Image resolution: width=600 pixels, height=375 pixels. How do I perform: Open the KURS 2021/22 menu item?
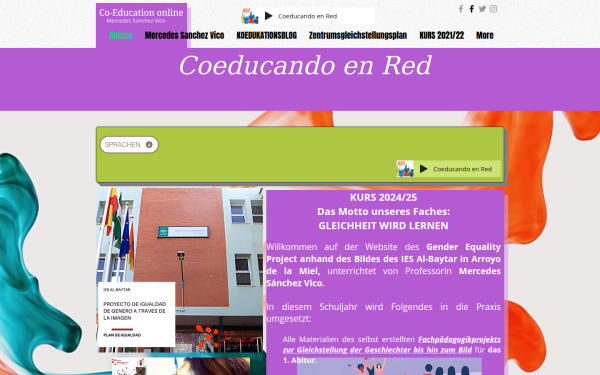pyautogui.click(x=442, y=35)
